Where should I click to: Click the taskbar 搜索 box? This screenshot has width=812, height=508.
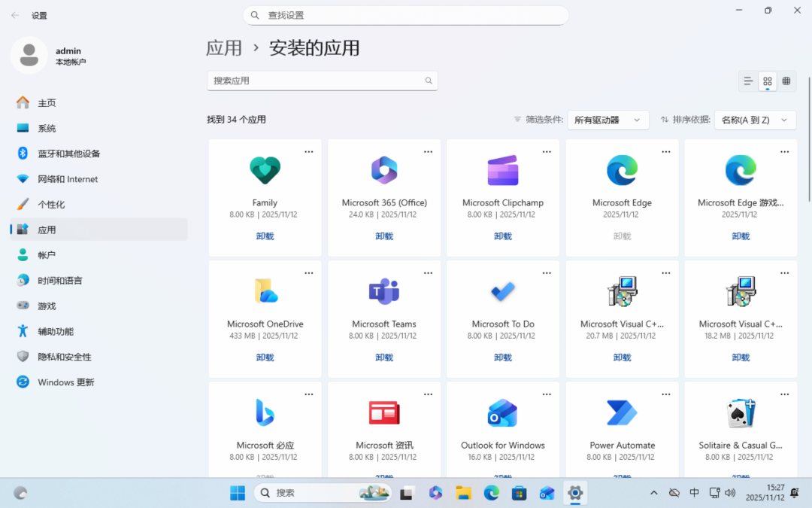tap(322, 493)
